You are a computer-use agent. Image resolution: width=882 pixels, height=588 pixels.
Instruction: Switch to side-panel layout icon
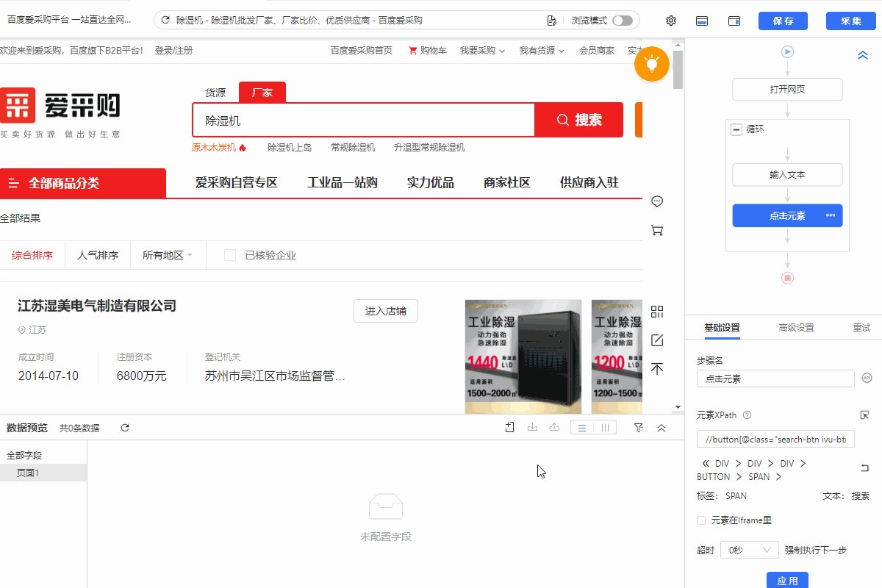734,21
